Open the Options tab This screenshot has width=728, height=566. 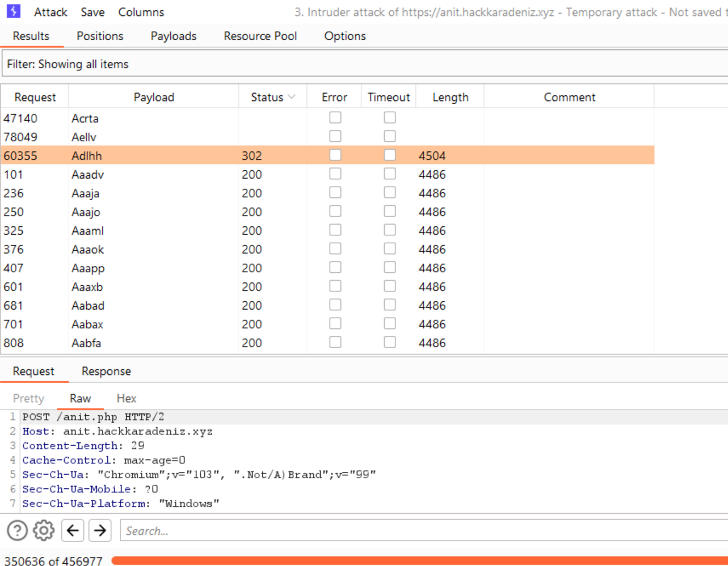tap(345, 36)
